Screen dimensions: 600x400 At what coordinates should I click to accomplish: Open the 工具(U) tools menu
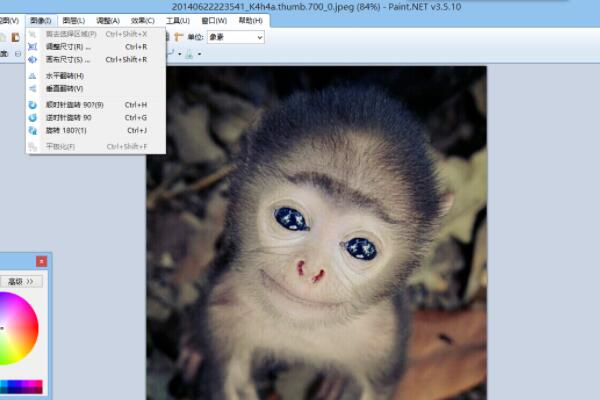(178, 21)
